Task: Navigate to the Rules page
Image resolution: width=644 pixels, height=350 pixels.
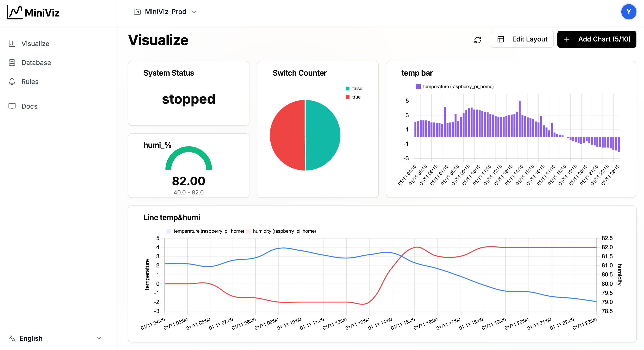Action: pos(30,81)
